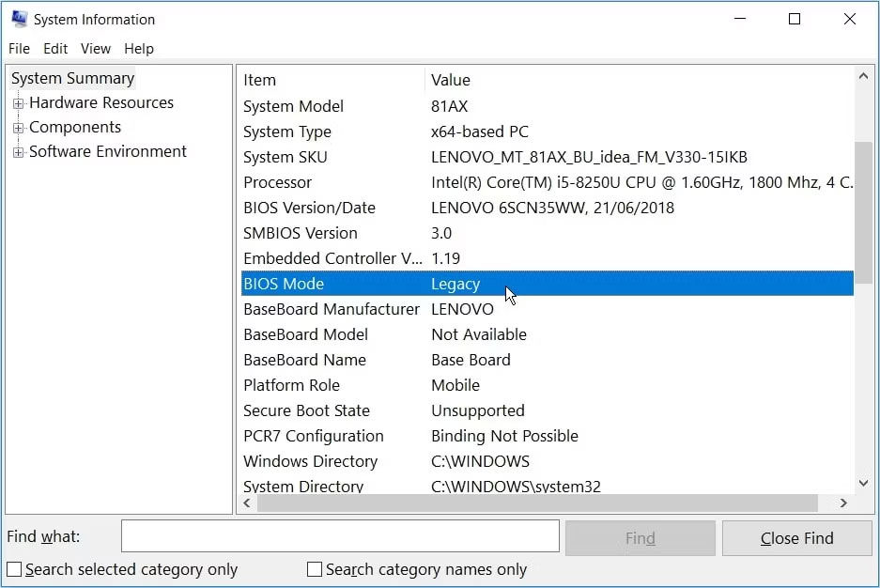Click the LENOVO 6SCN35WW, 21/06/2018 value
Viewport: 880px width, 588px height.
(552, 208)
